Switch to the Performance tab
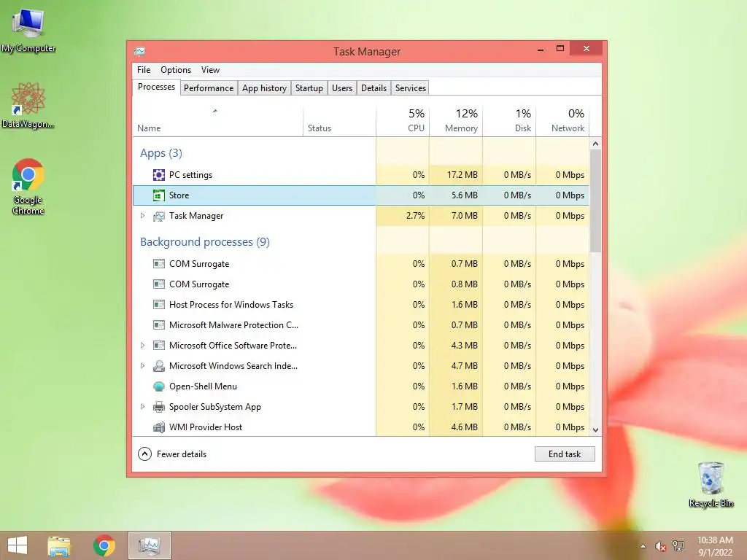 click(209, 88)
